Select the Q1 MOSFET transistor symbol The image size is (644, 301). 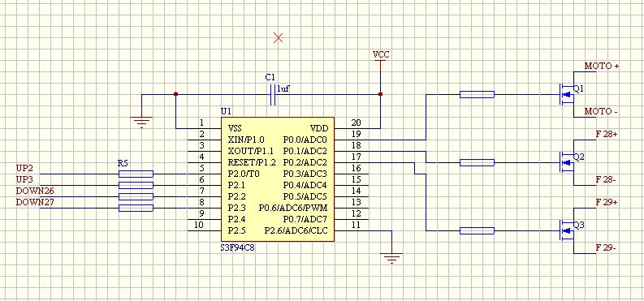point(566,94)
